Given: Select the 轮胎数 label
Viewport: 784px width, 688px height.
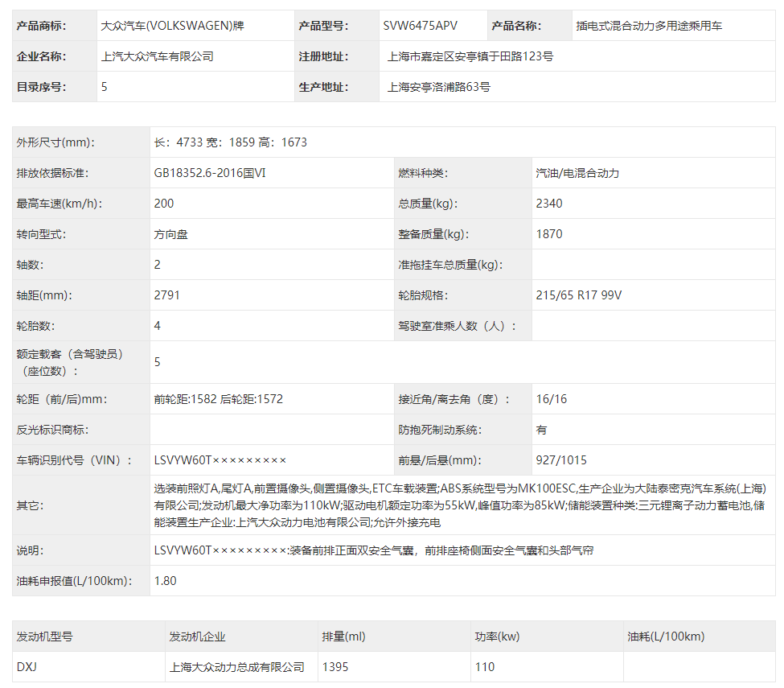Looking at the screenshot, I should [x=35, y=326].
